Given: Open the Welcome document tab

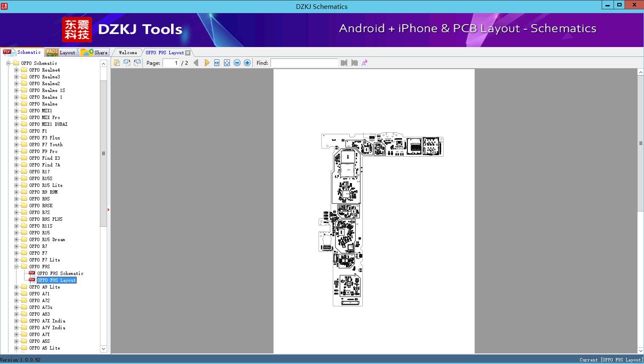Looking at the screenshot, I should click(x=128, y=53).
